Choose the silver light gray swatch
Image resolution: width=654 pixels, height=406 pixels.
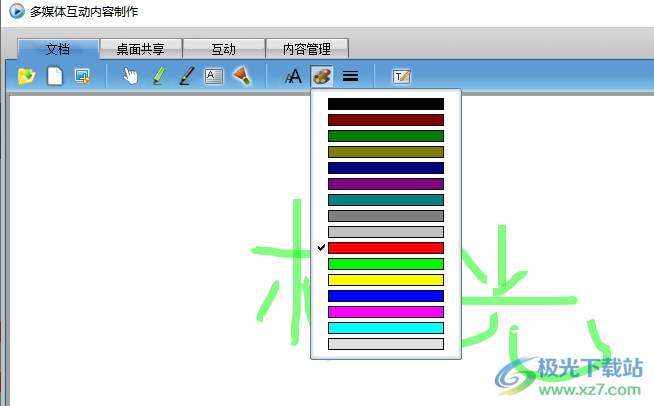click(386, 232)
